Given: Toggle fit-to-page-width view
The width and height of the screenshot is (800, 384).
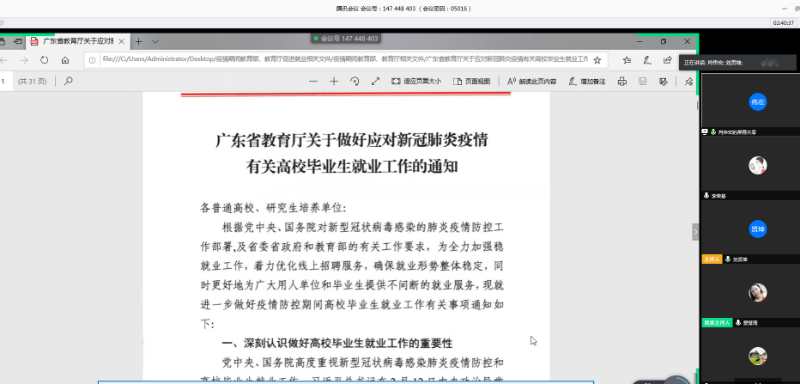Looking at the screenshot, I should click(416, 81).
